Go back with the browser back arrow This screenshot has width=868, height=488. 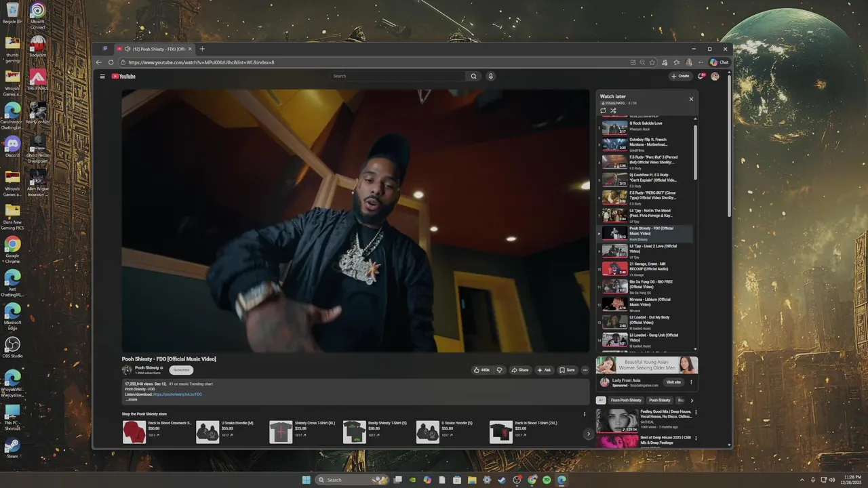click(100, 62)
